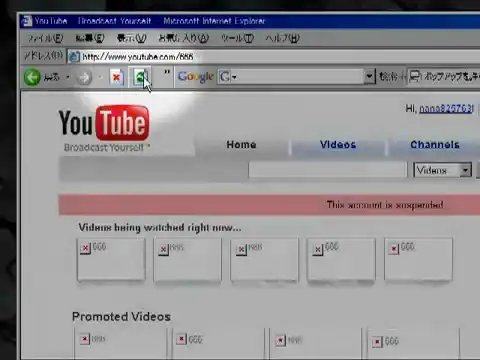This screenshot has height=360, width=480.
Task: Open the Google toolbar search history dropdown
Action: coord(369,77)
